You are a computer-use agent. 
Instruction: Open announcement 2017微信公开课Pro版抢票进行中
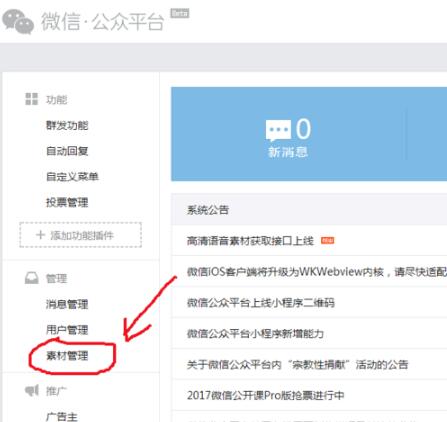pyautogui.click(x=266, y=395)
